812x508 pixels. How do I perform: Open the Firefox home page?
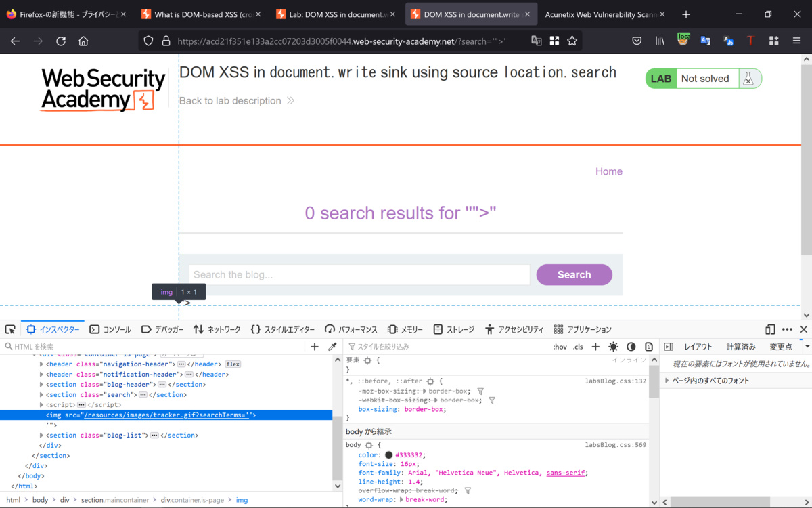(83, 41)
